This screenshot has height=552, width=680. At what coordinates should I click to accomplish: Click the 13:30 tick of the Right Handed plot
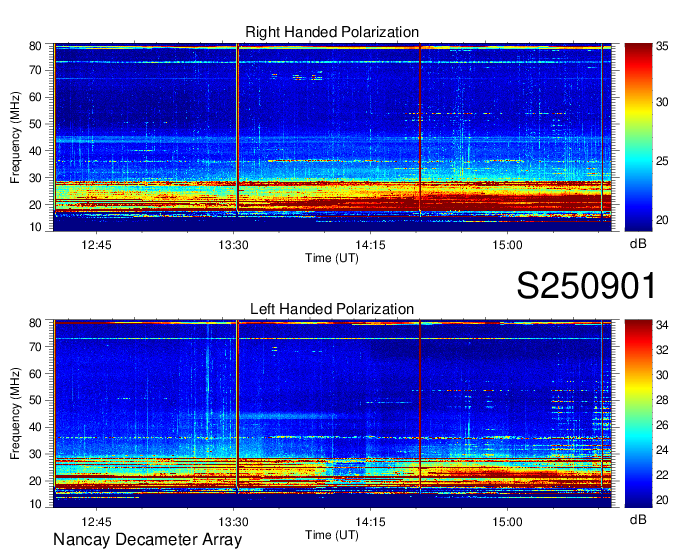click(233, 245)
